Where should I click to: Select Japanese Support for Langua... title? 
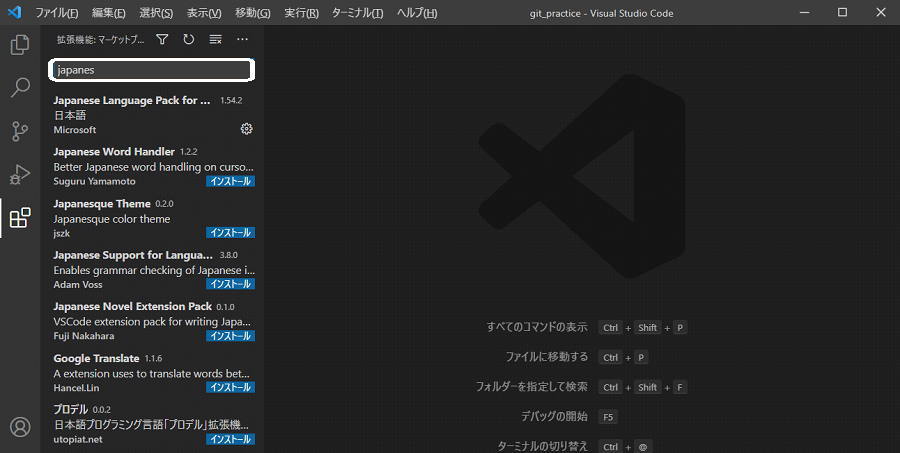click(x=133, y=255)
